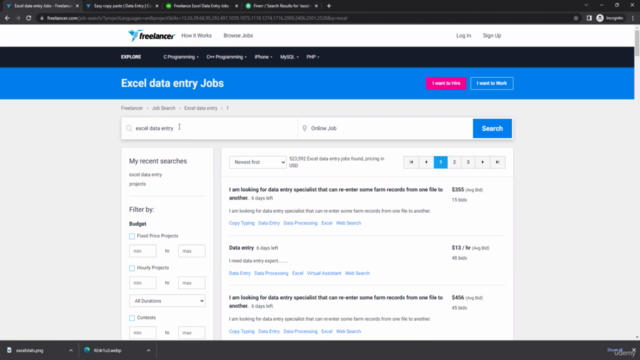Image resolution: width=640 pixels, height=360 pixels.
Task: Go to results page 2
Action: (x=454, y=162)
